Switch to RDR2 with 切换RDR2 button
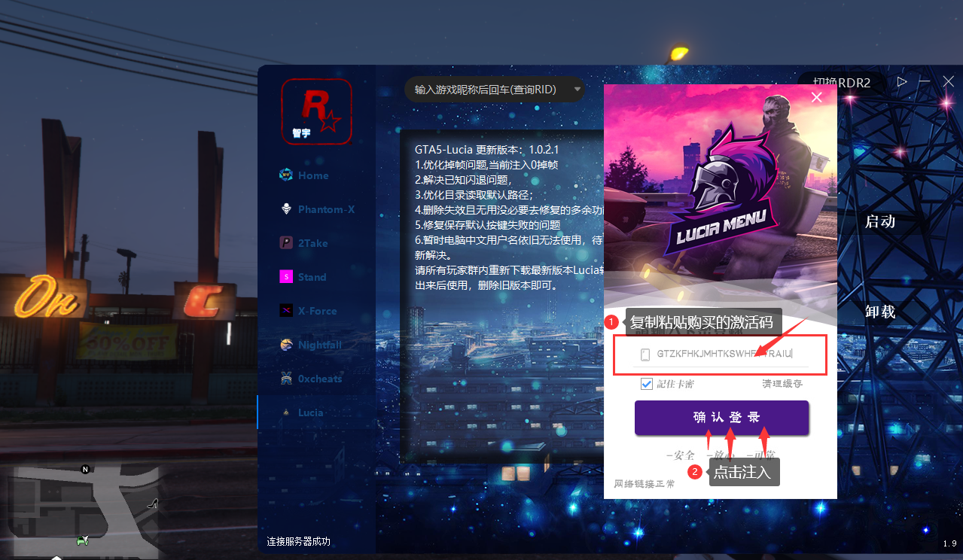Image resolution: width=963 pixels, height=560 pixels. [841, 82]
